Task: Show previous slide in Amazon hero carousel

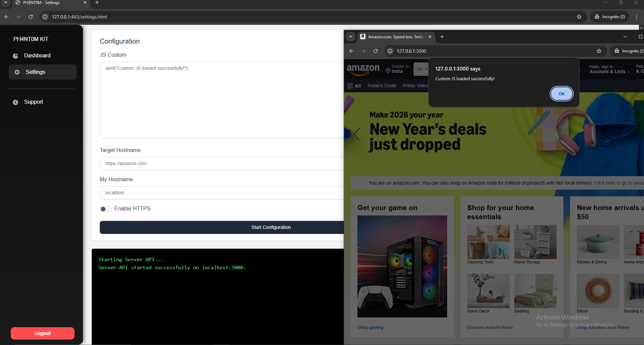Action: tap(357, 134)
